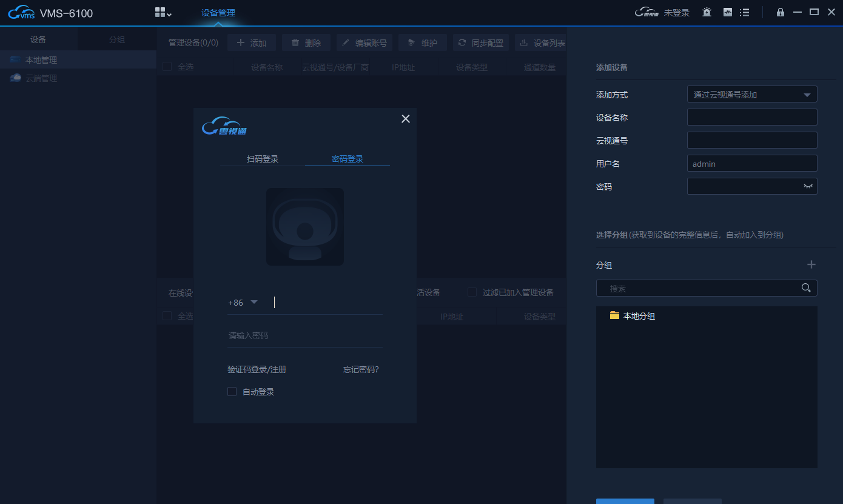
Task: Click the camera avatar image in login dialog
Action: tap(305, 227)
